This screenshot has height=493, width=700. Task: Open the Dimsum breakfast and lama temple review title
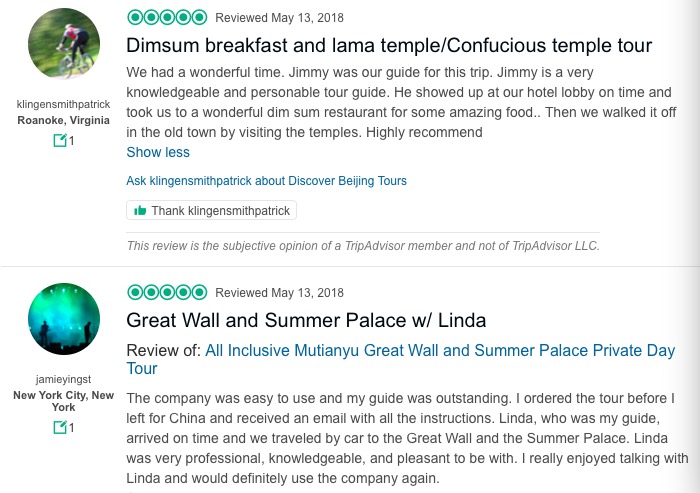389,45
